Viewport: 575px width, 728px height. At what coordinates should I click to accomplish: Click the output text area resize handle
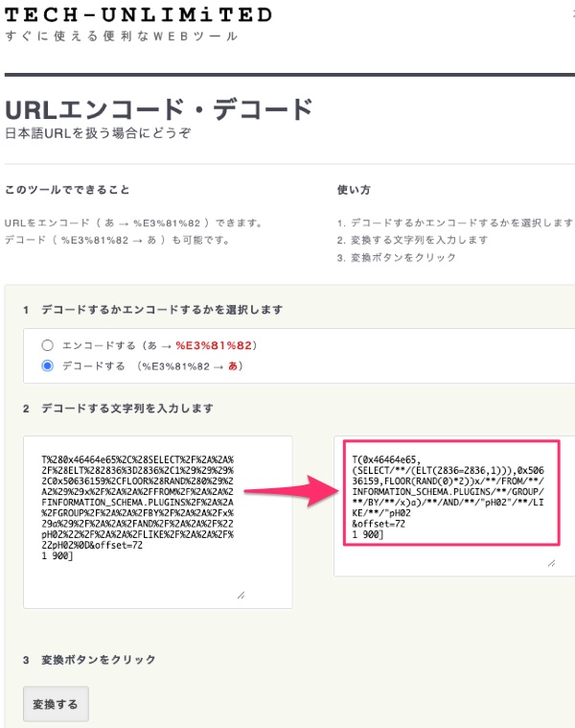(551, 564)
